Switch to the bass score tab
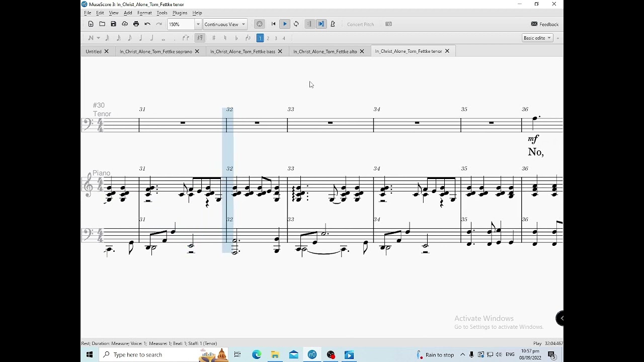The height and width of the screenshot is (362, 644). (243, 51)
